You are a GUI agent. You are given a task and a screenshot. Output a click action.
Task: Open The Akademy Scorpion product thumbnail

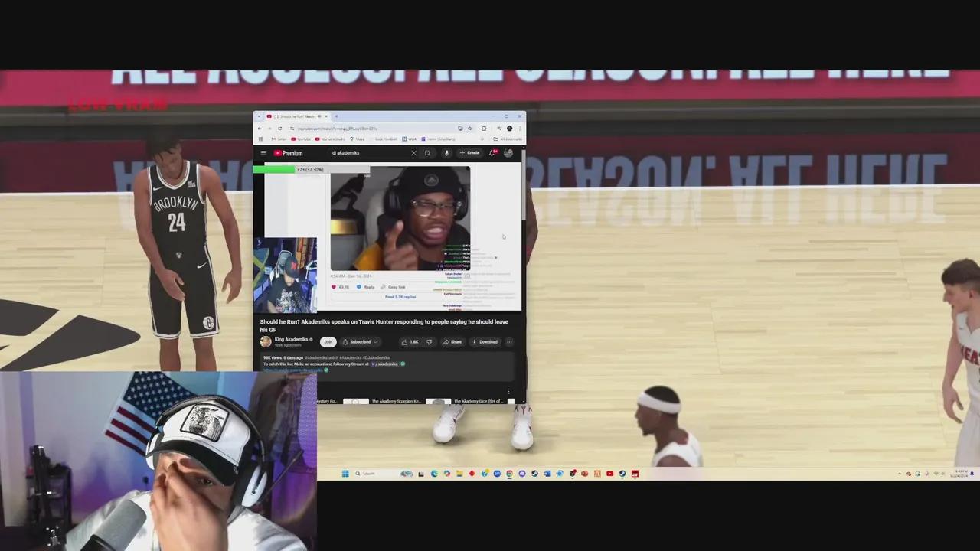356,401
